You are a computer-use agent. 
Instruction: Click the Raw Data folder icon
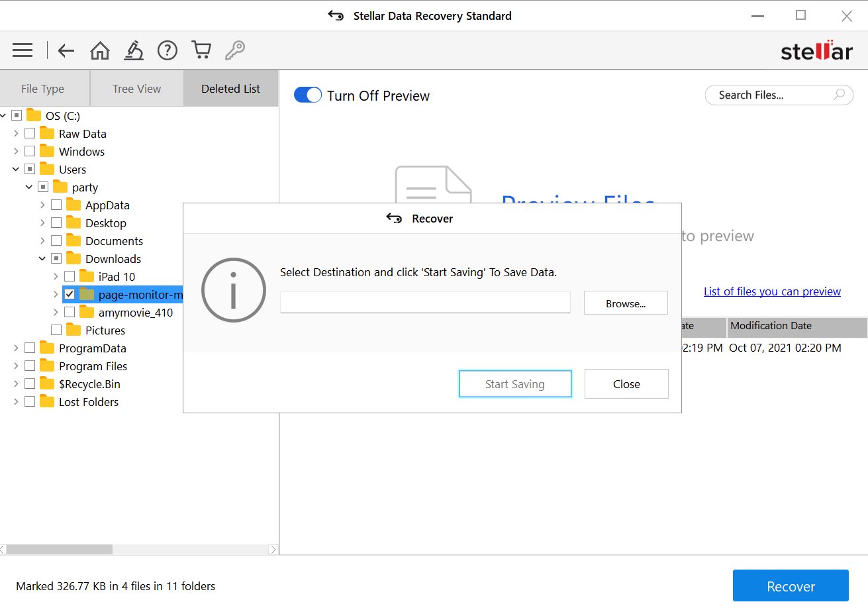(x=47, y=133)
